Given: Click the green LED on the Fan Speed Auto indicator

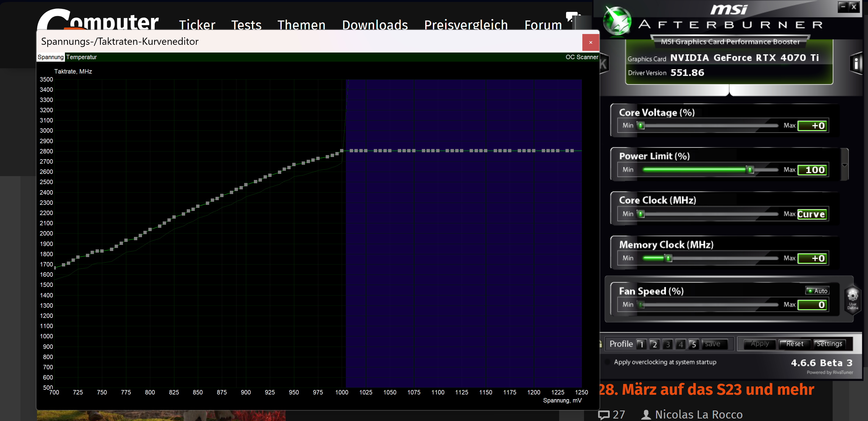Looking at the screenshot, I should (x=810, y=291).
